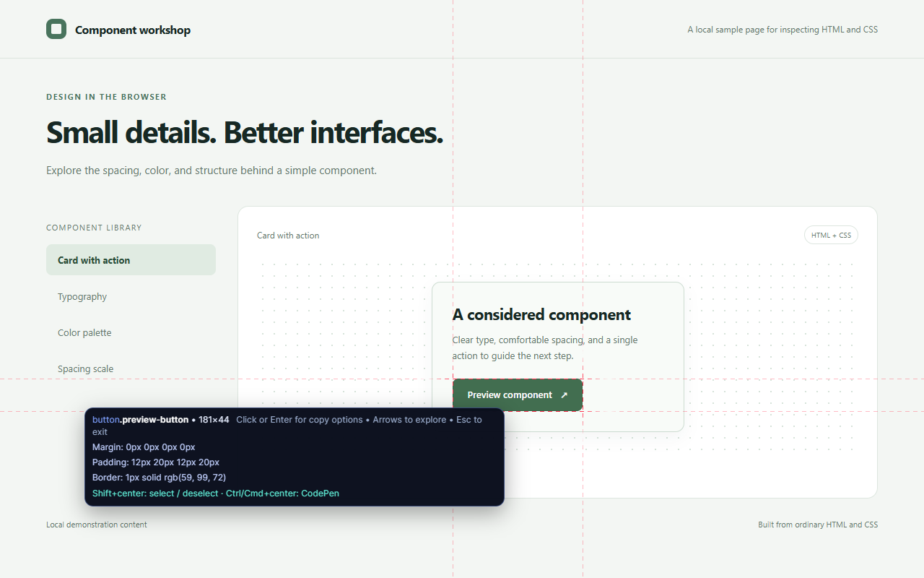Click Local demonstration content footer text

coord(97,525)
